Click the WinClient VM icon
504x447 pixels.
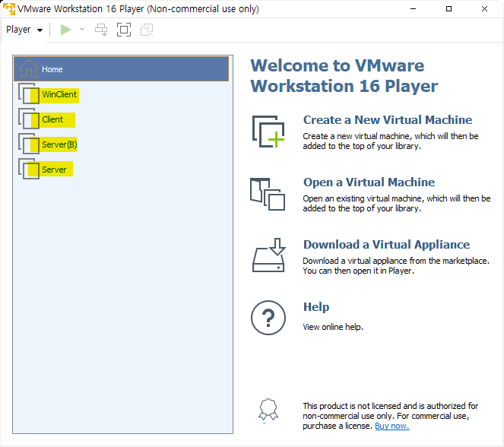[29, 94]
